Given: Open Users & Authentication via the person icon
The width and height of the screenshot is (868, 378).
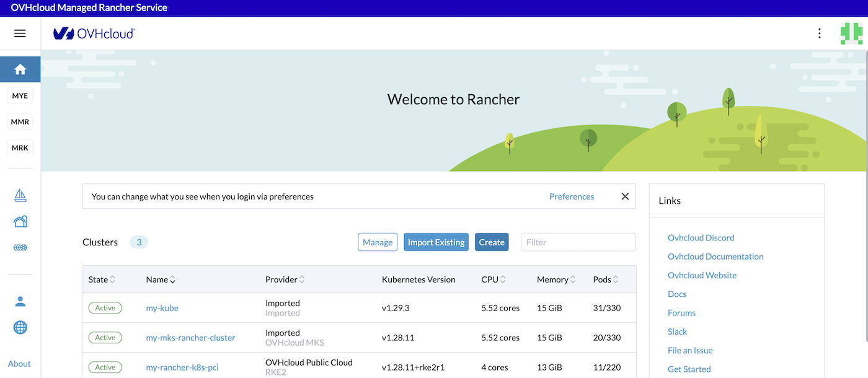Looking at the screenshot, I should [20, 301].
